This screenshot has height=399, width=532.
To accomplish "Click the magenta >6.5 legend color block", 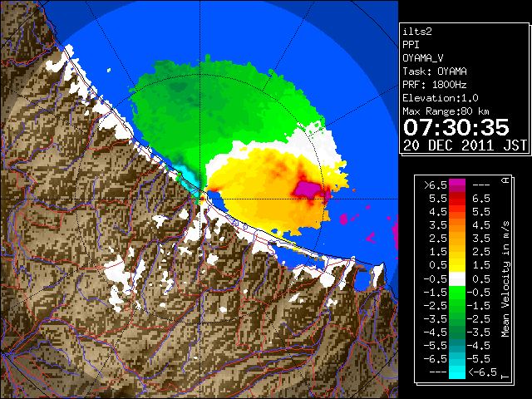I will pos(457,185).
